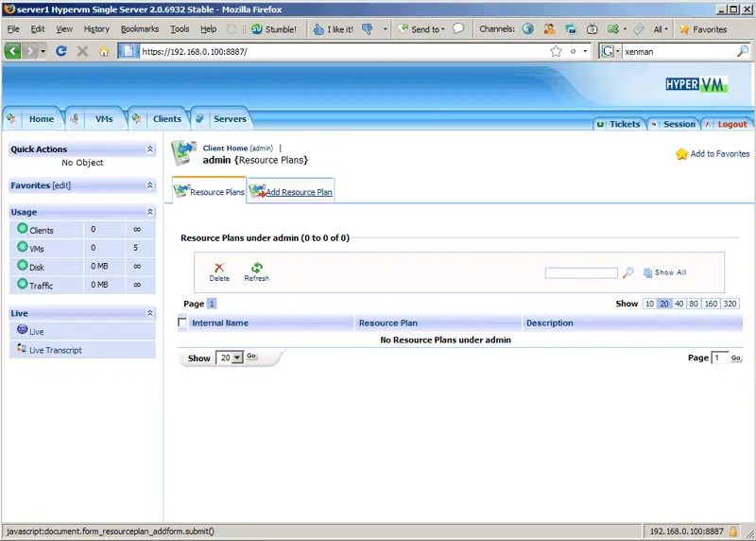Screen dimensions: 756x541
Task: Click the green Refresh icon
Action: pyautogui.click(x=256, y=269)
